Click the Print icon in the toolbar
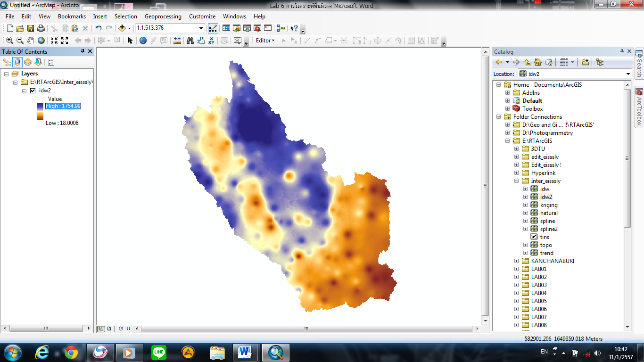The image size is (644, 362). (x=41, y=28)
